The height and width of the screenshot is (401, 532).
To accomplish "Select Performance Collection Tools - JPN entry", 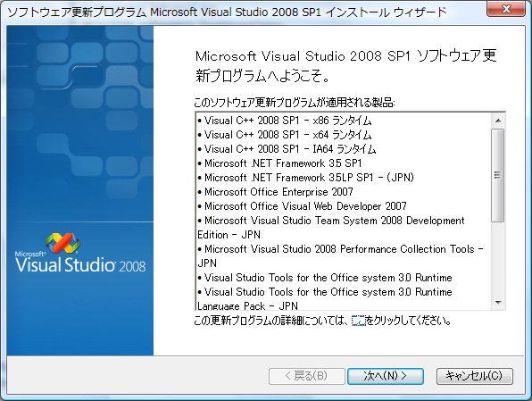I will click(340, 256).
